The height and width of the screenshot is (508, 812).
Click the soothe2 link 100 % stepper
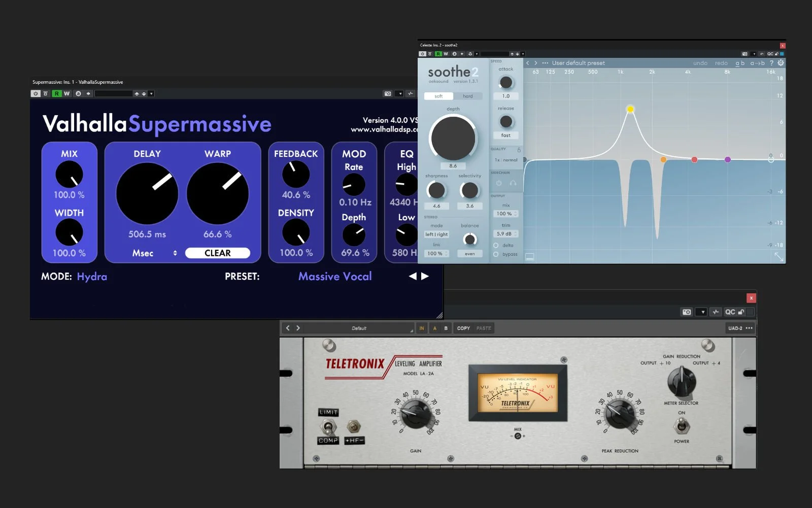pyautogui.click(x=436, y=253)
